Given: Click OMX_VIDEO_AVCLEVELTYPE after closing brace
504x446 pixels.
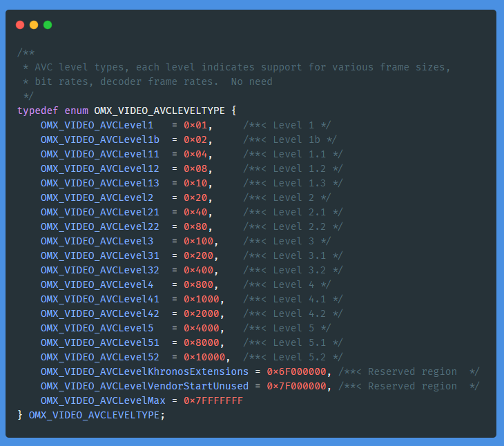Looking at the screenshot, I should coord(97,415).
